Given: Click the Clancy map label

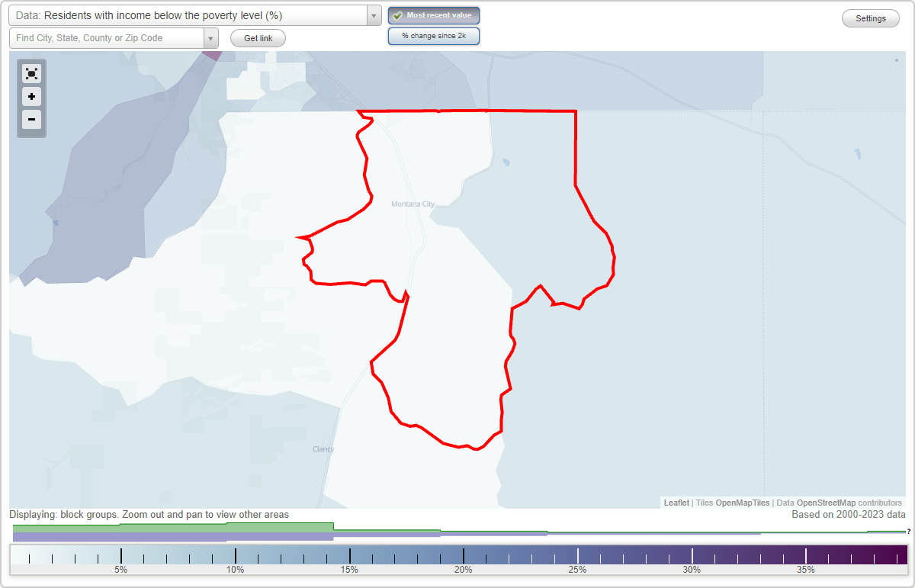Looking at the screenshot, I should tap(323, 449).
